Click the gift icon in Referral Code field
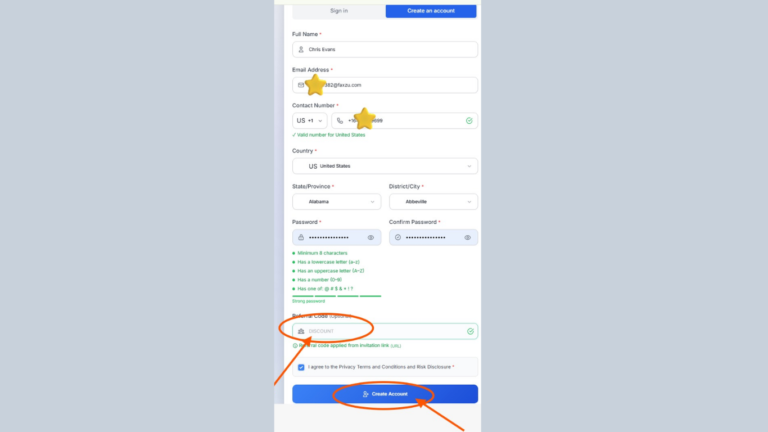This screenshot has height=432, width=768. [301, 332]
